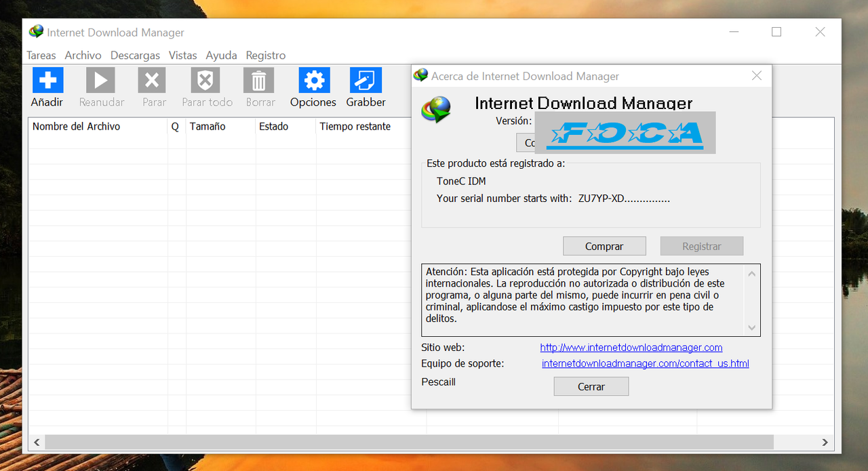
Task: Click right arrow of horizontal scrollbar
Action: click(825, 442)
